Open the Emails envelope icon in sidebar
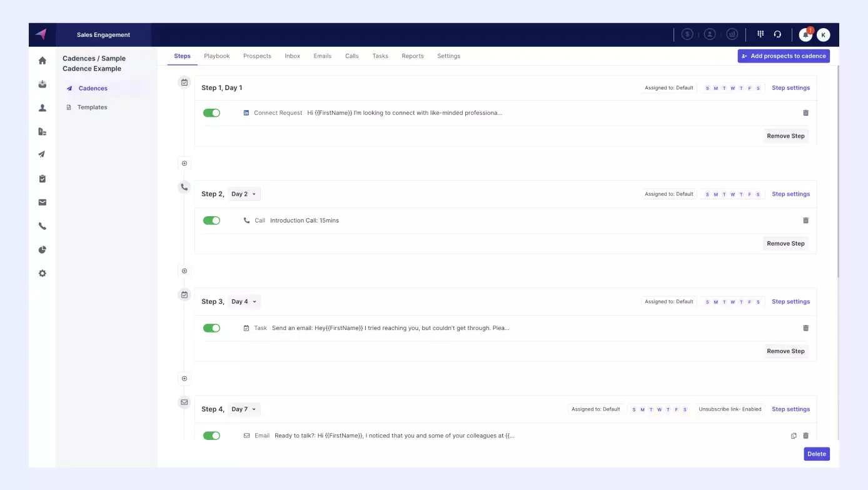This screenshot has height=490, width=868. tap(42, 202)
